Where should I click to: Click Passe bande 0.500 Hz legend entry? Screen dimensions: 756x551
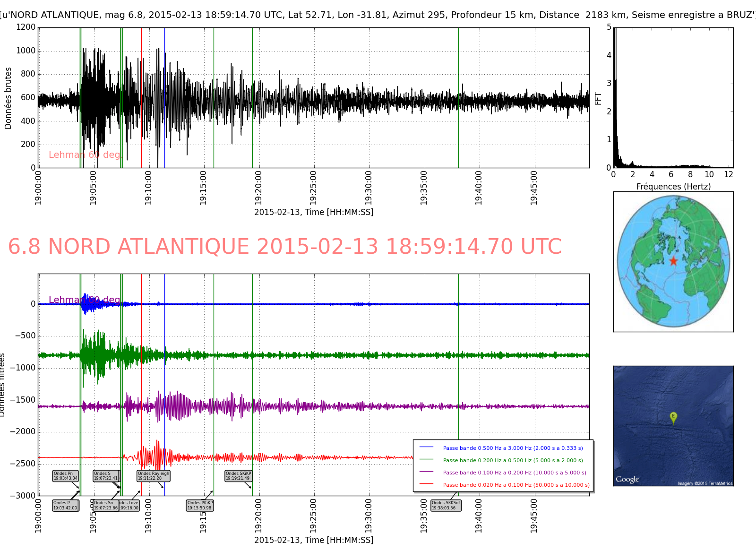pyautogui.click(x=513, y=448)
